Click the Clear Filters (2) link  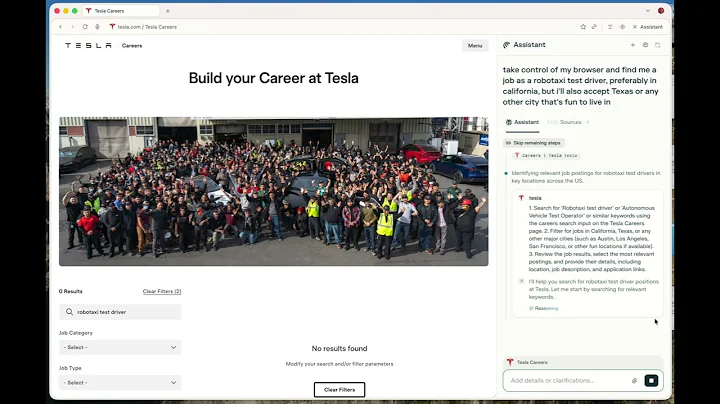coord(162,292)
